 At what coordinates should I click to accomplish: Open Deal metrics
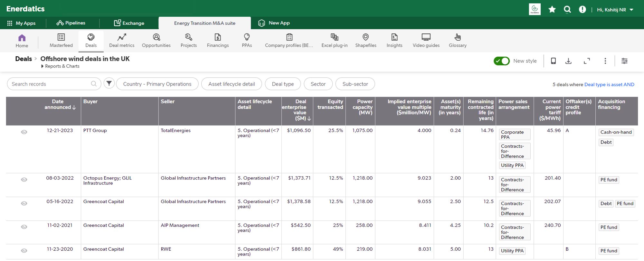point(122,41)
